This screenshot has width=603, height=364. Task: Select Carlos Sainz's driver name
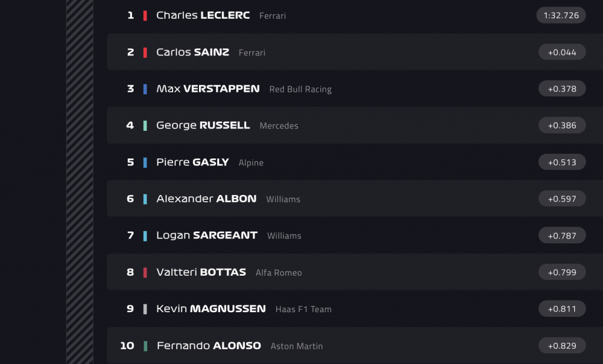tap(193, 52)
